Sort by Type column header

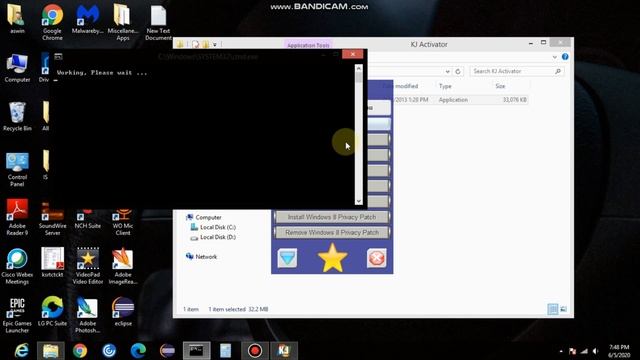coord(445,86)
